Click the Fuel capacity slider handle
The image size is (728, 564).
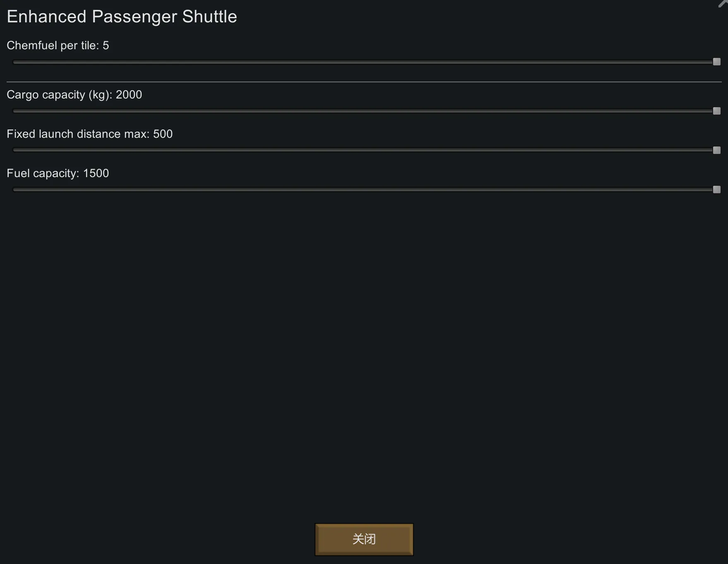[x=716, y=190]
